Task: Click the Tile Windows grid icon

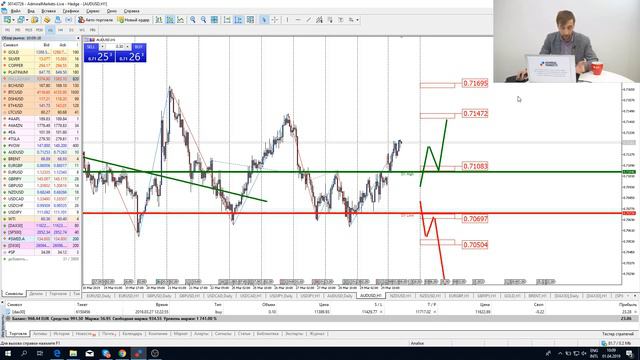Action: (x=214, y=20)
